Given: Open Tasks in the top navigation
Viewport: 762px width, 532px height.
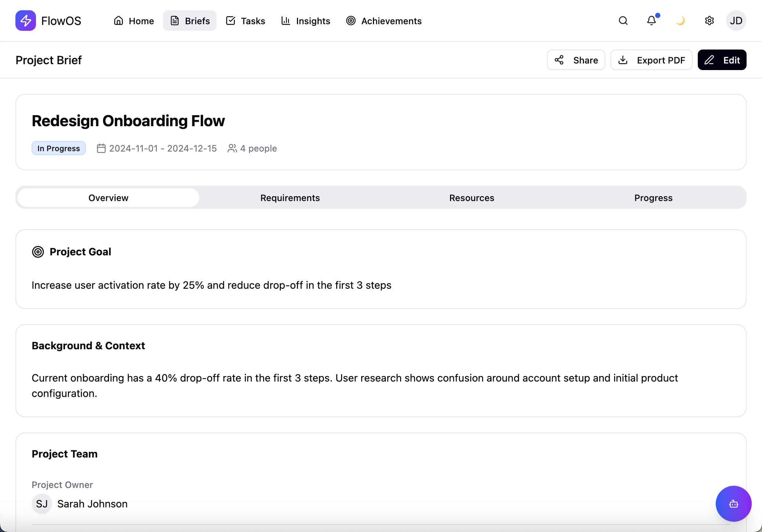Looking at the screenshot, I should 246,21.
